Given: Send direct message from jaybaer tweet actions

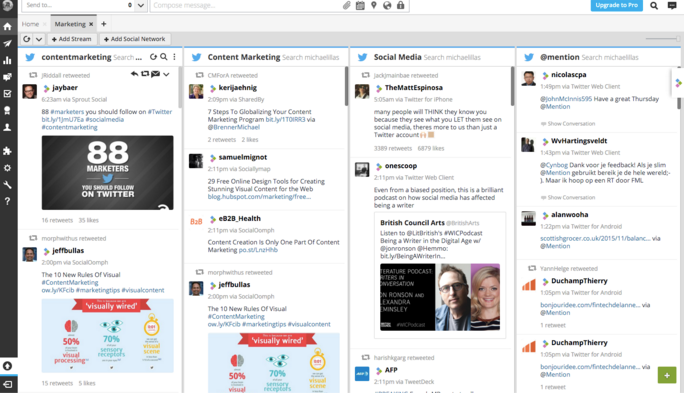Looking at the screenshot, I should 155,74.
